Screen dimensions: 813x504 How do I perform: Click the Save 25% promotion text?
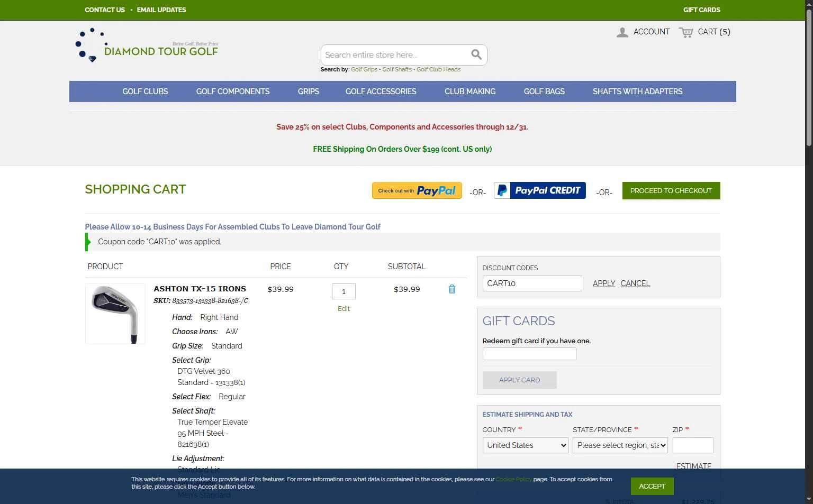pos(402,127)
